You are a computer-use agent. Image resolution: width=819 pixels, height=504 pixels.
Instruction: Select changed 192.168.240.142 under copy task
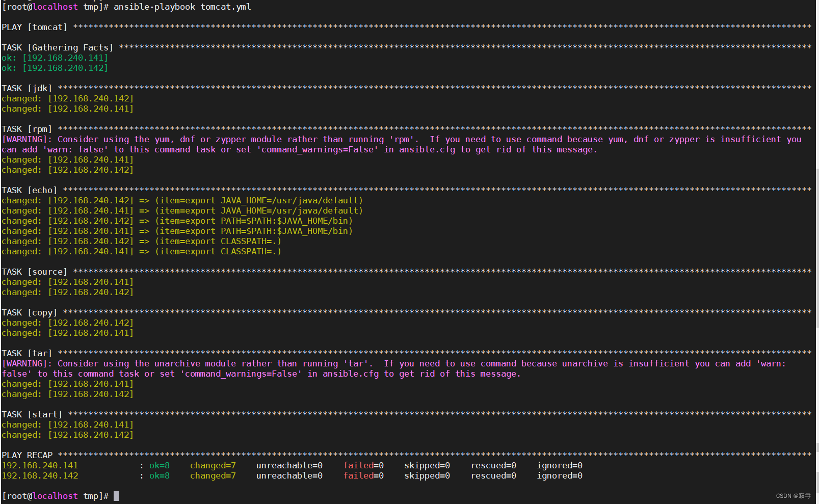[67, 323]
